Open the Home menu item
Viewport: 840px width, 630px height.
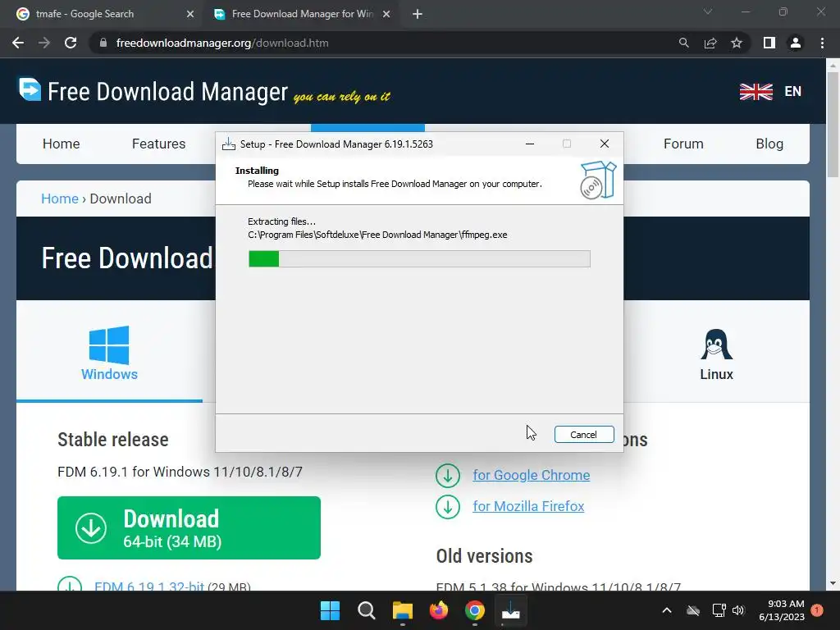pos(61,144)
